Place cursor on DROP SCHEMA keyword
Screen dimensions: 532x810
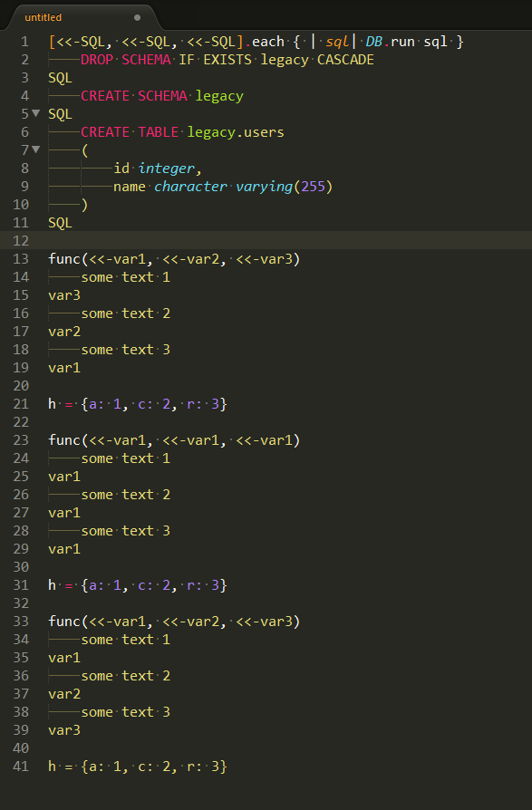(x=125, y=60)
